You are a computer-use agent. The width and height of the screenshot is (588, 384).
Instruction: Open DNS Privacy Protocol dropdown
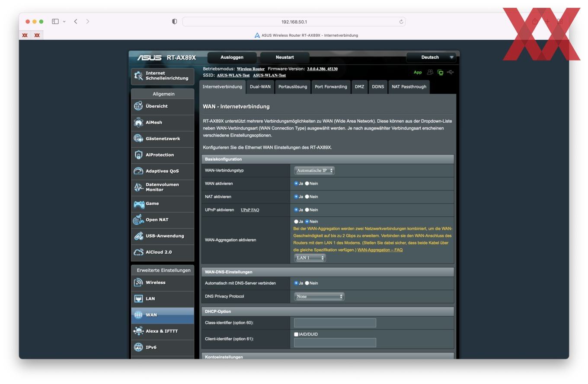pos(319,297)
